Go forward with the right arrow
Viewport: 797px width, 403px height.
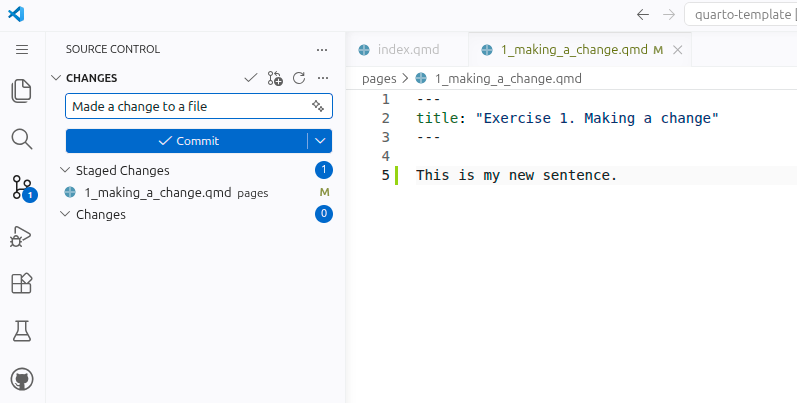(x=669, y=15)
